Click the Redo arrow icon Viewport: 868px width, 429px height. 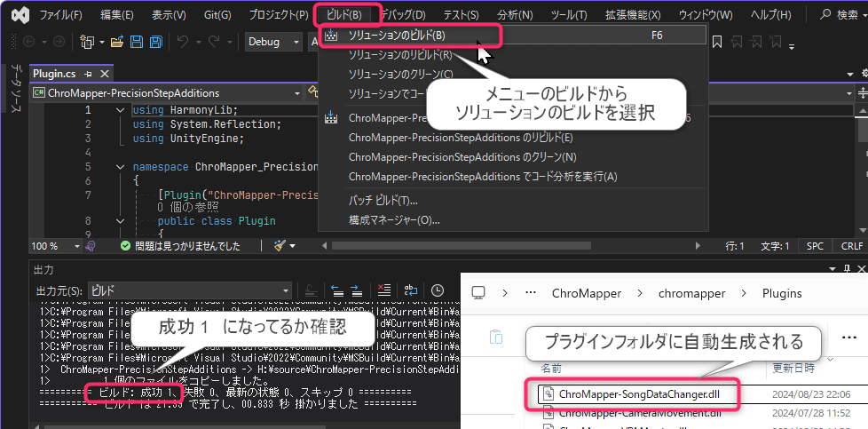click(x=214, y=42)
